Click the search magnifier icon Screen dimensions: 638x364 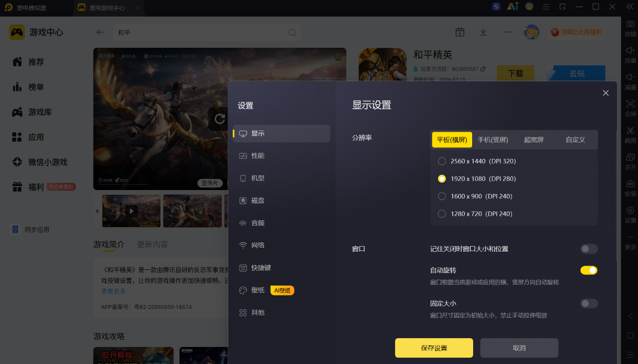tap(292, 33)
